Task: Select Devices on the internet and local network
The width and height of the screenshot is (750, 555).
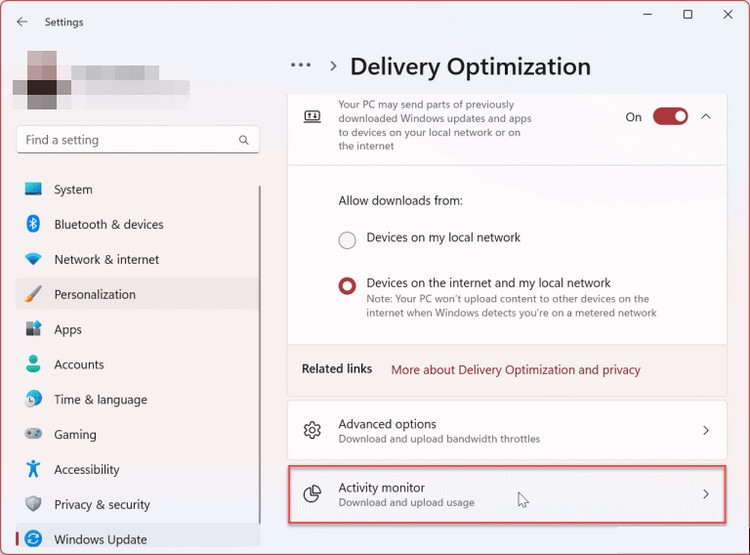Action: pos(347,286)
